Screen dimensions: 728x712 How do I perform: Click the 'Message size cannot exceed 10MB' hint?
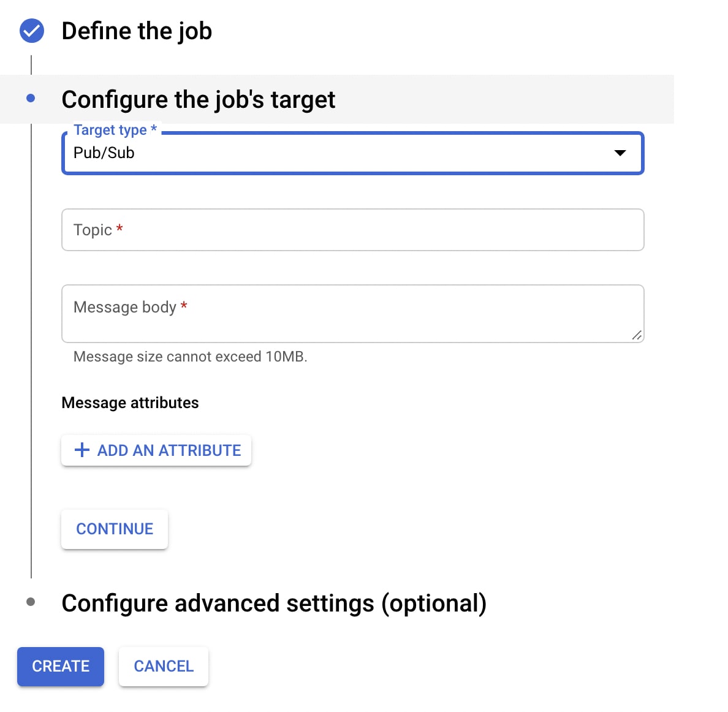[x=190, y=357]
